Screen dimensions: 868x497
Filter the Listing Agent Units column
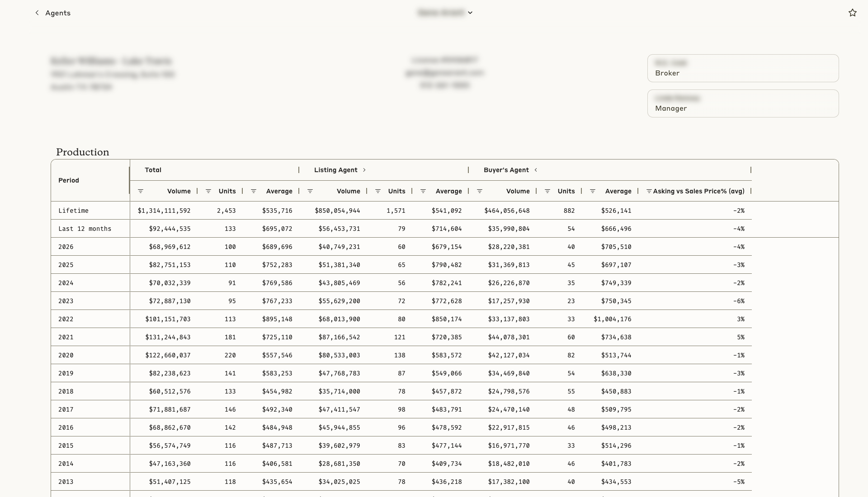click(x=378, y=191)
